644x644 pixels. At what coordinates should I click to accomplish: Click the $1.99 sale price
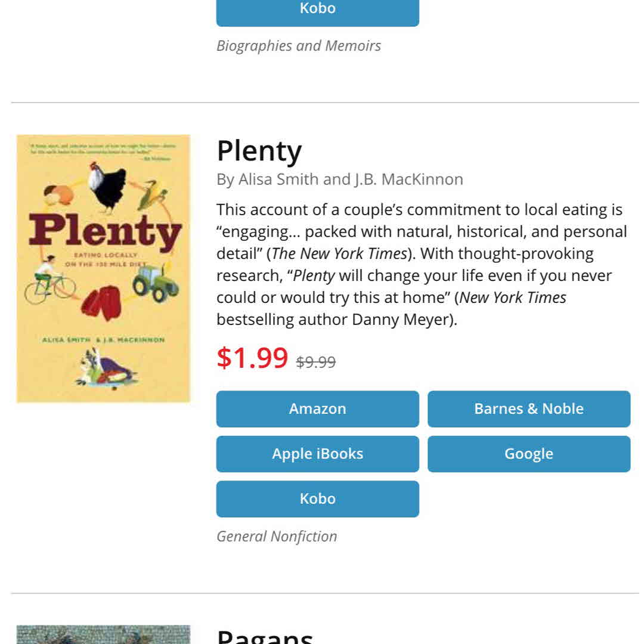(x=252, y=358)
